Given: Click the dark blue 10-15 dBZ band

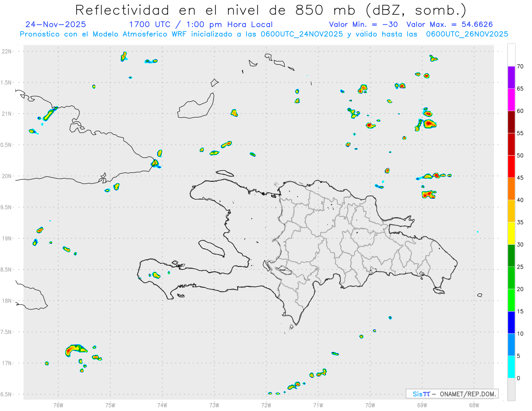Looking at the screenshot, I should (x=511, y=322).
